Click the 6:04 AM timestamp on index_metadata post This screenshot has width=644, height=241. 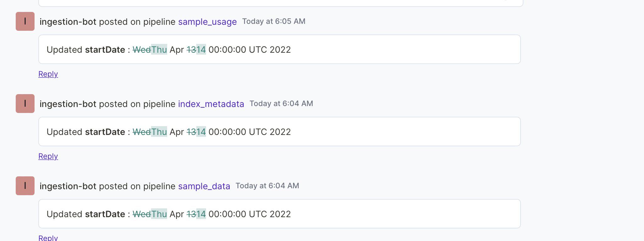[x=281, y=104]
